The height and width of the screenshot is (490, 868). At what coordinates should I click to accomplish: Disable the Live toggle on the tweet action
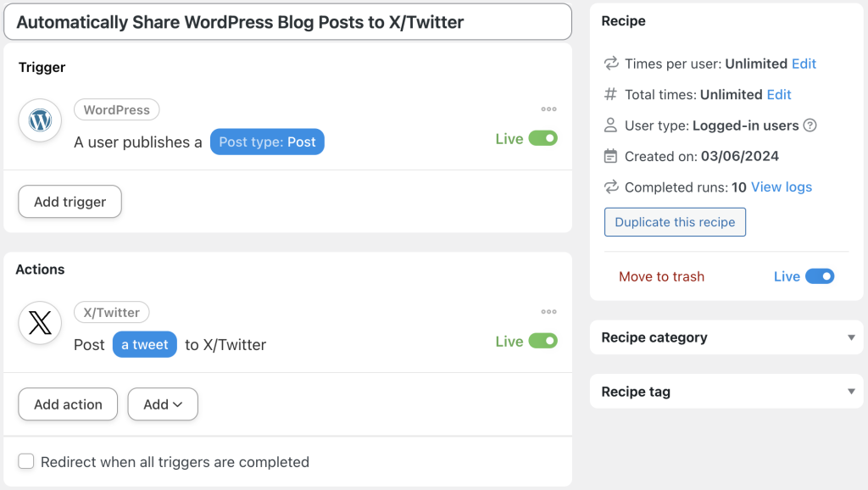coord(546,340)
